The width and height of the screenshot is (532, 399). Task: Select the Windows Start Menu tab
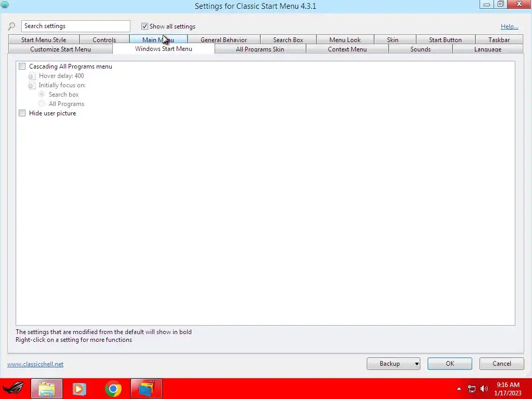click(x=164, y=48)
